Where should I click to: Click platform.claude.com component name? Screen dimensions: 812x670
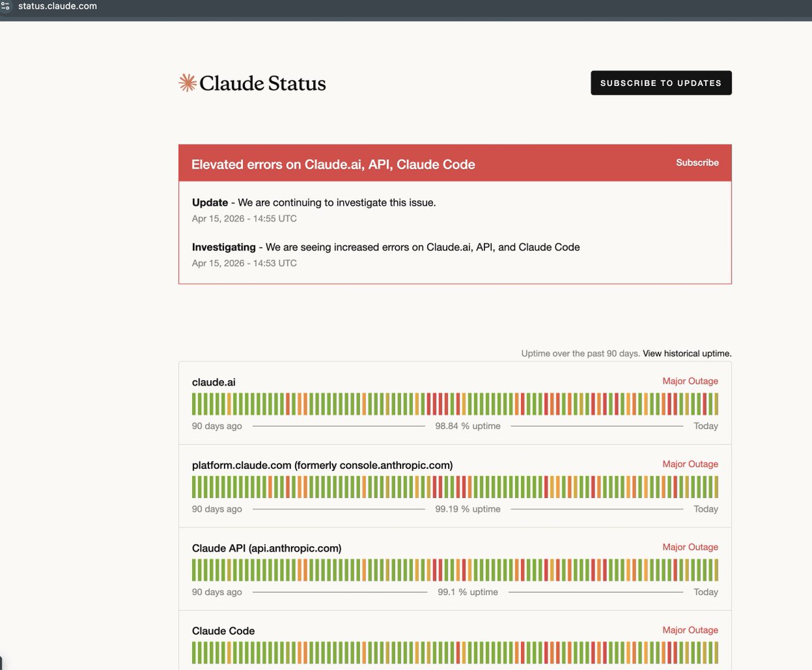click(x=322, y=466)
